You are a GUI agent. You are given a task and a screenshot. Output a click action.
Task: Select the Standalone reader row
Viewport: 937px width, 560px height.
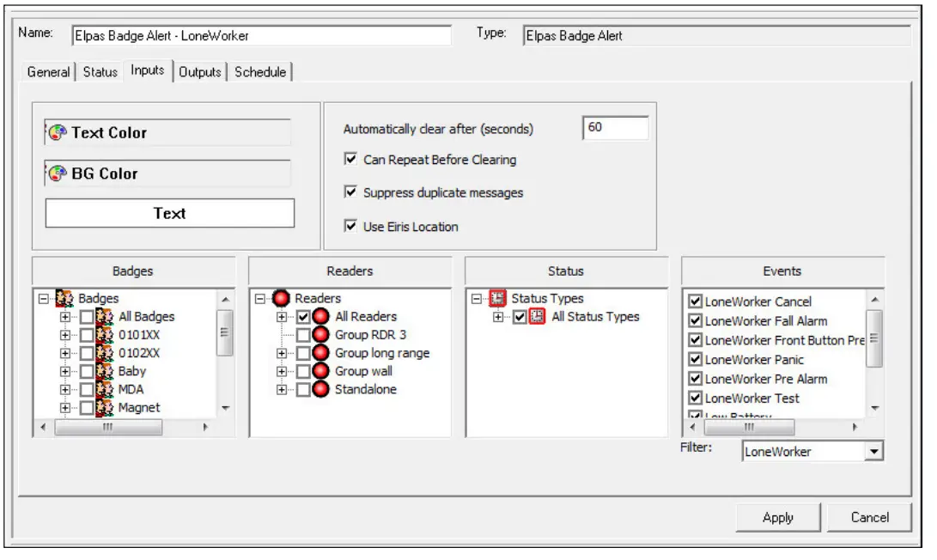pos(365,390)
